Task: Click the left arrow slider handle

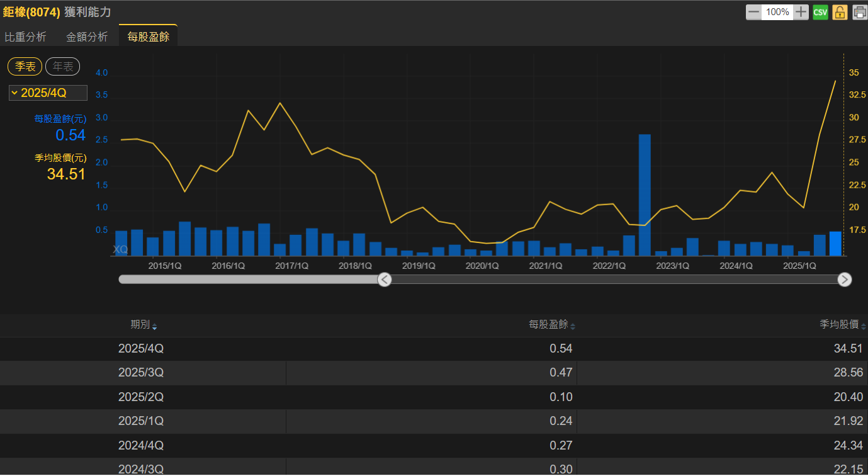Action: pyautogui.click(x=385, y=280)
